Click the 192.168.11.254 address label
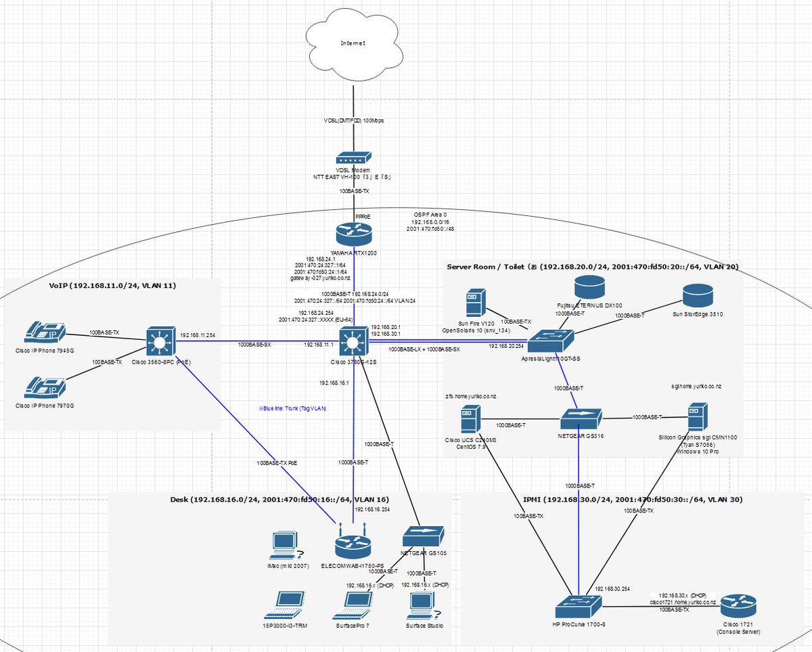Image resolution: width=812 pixels, height=652 pixels. (x=198, y=334)
